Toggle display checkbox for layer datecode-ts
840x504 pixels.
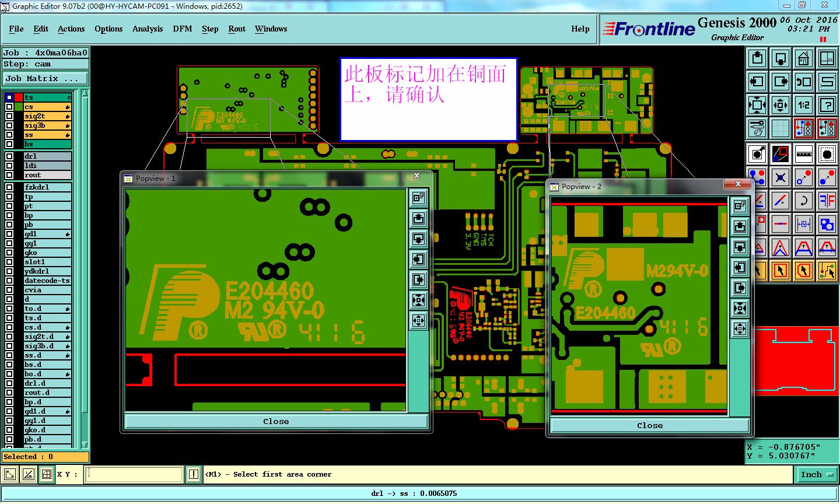pos(9,281)
